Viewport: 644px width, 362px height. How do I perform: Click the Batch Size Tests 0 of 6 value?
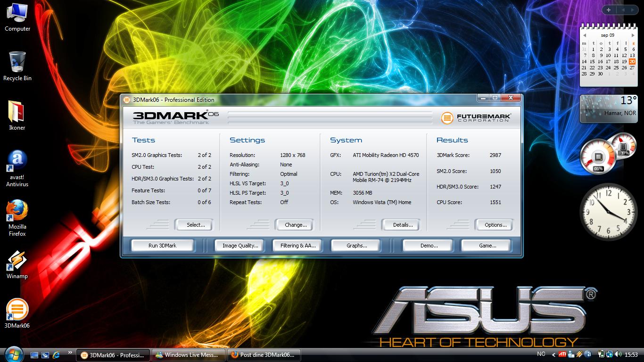(x=204, y=202)
